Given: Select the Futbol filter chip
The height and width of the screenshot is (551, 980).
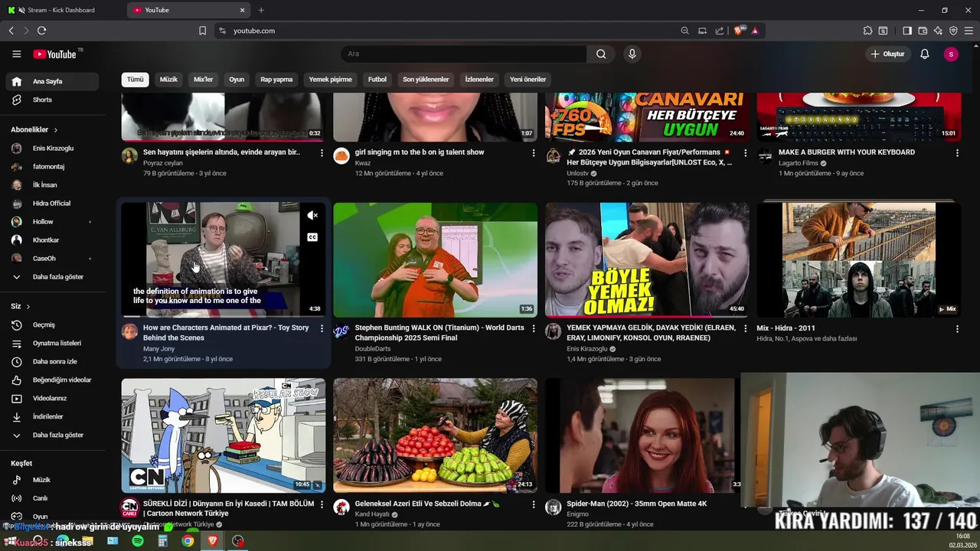Looking at the screenshot, I should pos(377,80).
